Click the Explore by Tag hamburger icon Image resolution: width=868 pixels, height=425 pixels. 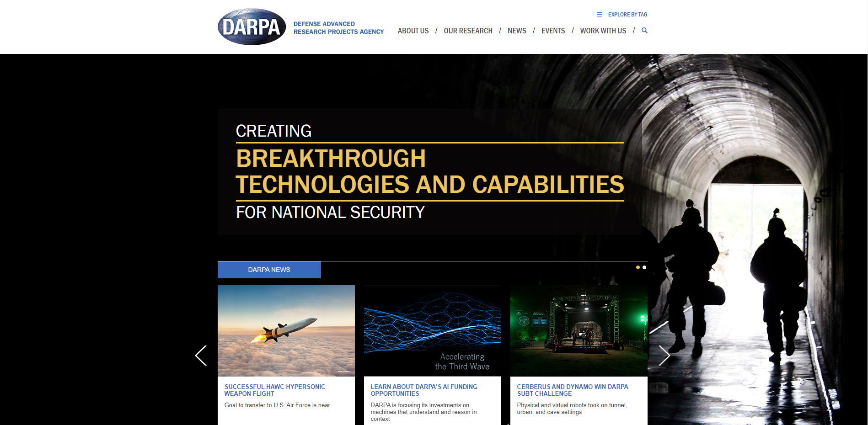click(x=600, y=15)
